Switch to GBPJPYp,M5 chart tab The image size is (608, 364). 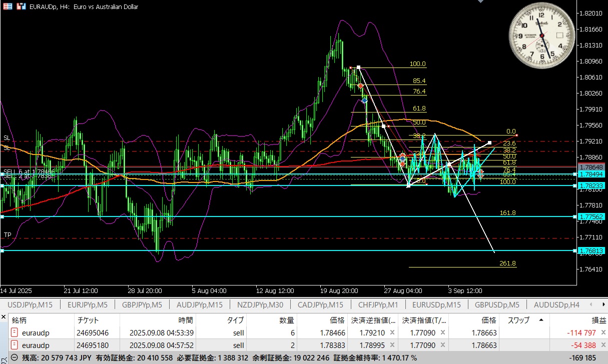(142, 304)
